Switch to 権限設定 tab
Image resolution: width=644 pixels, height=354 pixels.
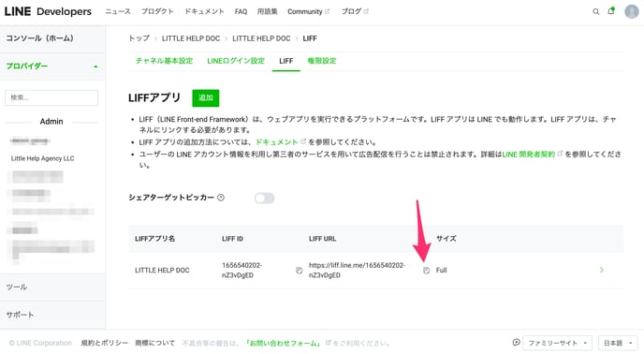[322, 61]
